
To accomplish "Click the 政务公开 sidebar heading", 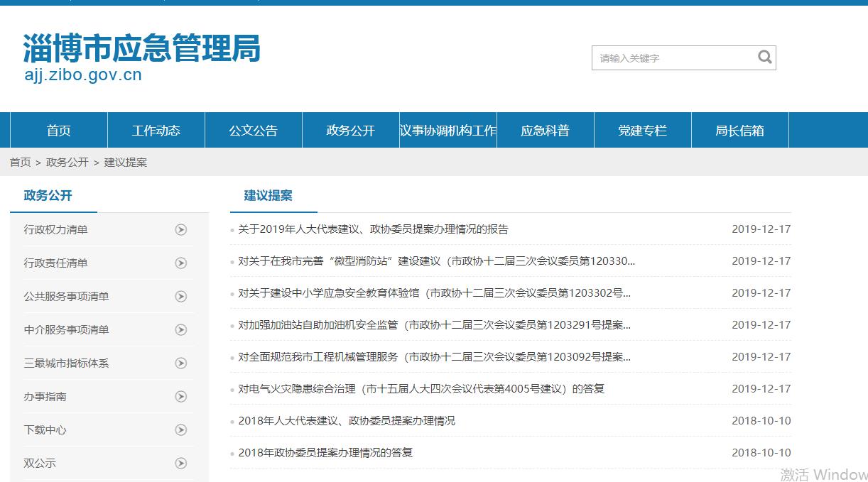I will tap(48, 195).
